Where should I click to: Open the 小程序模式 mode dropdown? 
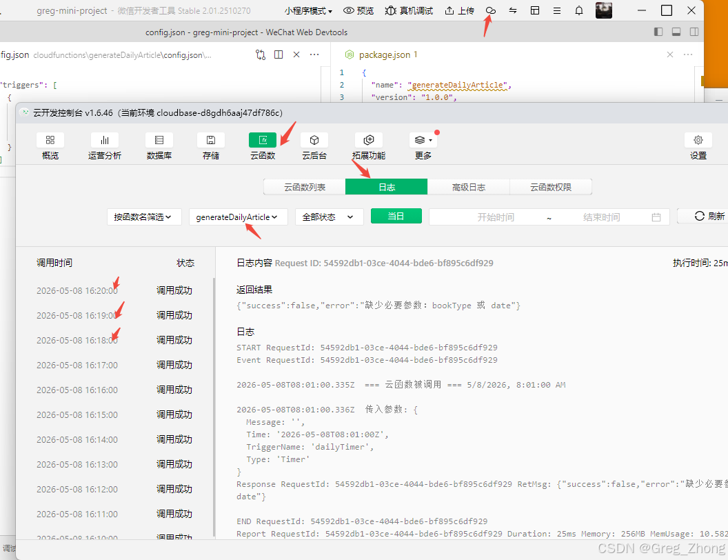(x=308, y=10)
